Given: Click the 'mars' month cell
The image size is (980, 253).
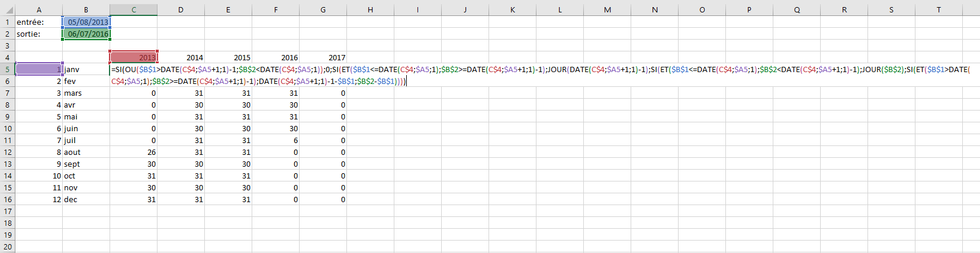Looking at the screenshot, I should pos(86,93).
